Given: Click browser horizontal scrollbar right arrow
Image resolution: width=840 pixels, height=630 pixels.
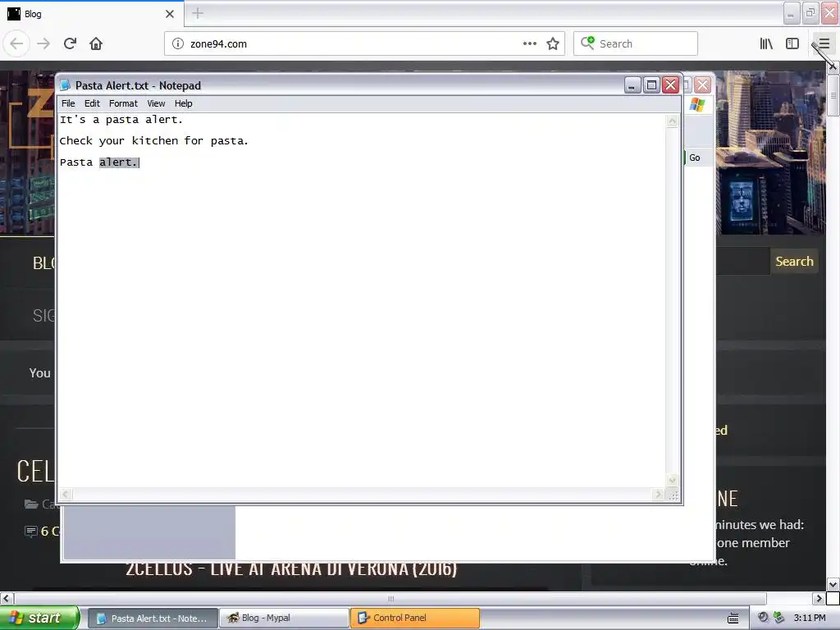Looking at the screenshot, I should click(819, 598).
